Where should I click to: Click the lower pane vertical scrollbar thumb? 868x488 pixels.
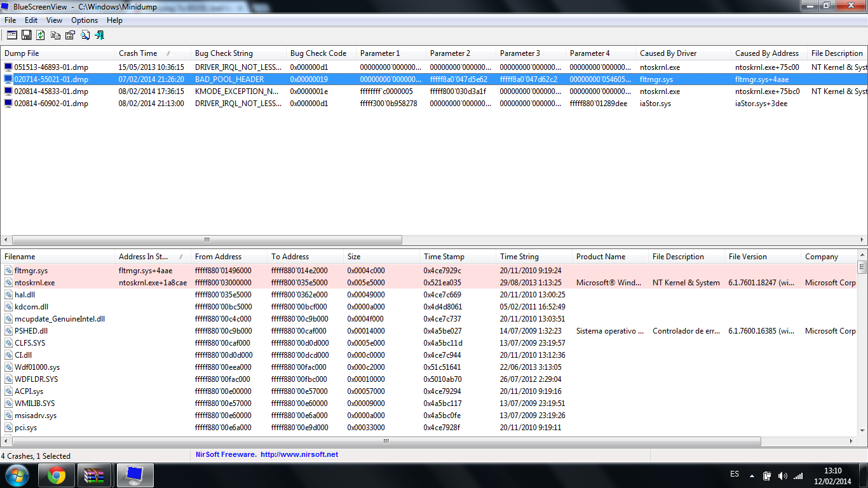point(862,267)
